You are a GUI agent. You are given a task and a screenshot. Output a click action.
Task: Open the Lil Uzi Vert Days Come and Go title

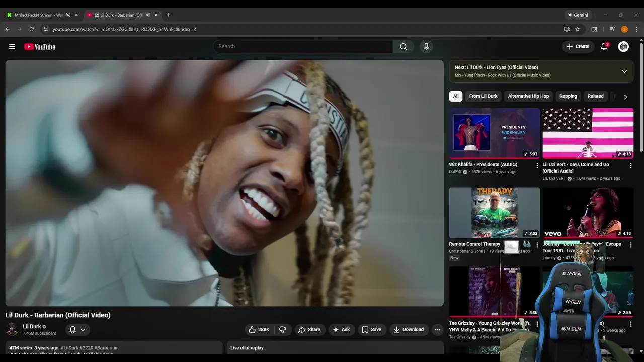[576, 168]
